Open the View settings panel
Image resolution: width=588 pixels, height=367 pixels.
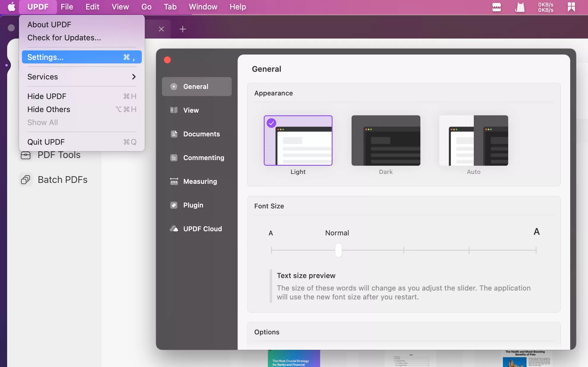pyautogui.click(x=191, y=110)
